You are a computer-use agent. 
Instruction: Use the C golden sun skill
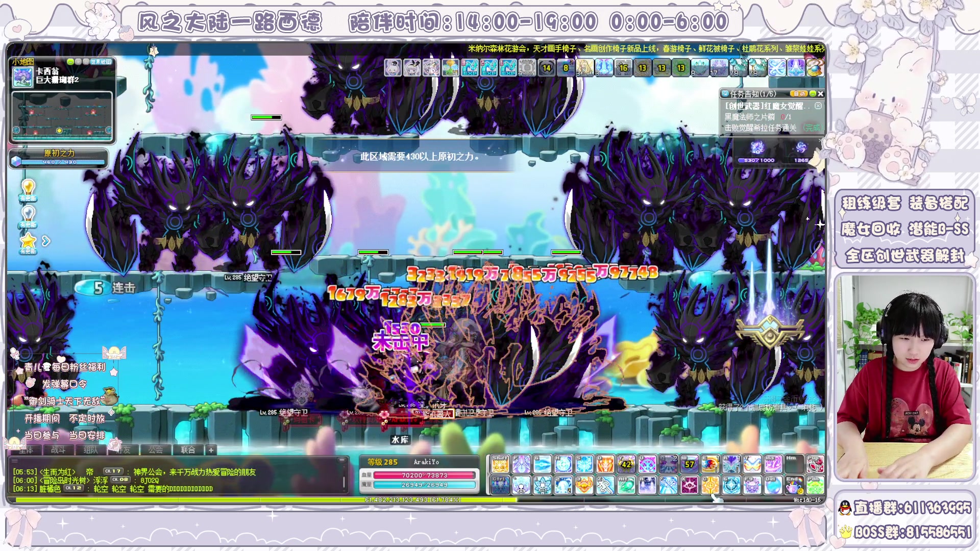click(709, 485)
